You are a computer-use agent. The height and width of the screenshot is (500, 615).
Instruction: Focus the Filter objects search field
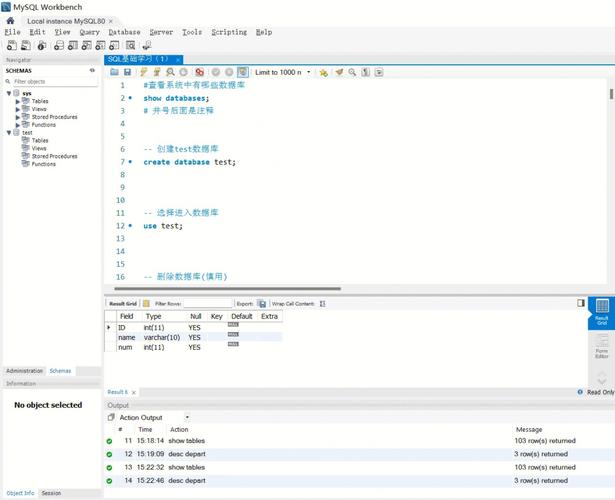[55, 82]
